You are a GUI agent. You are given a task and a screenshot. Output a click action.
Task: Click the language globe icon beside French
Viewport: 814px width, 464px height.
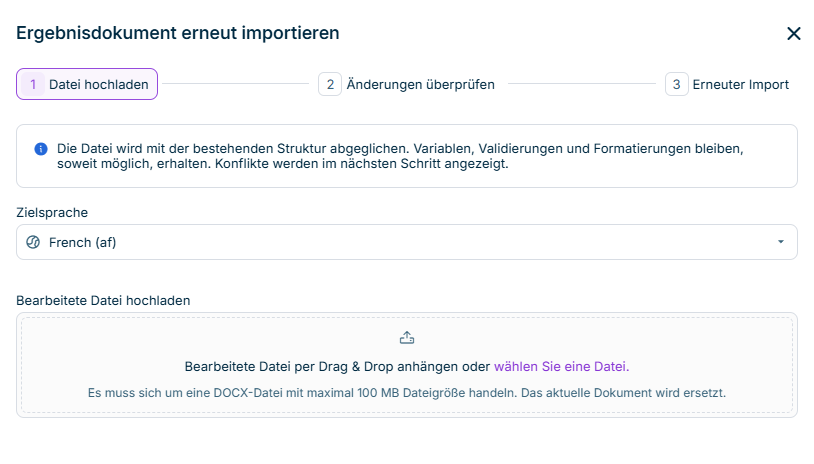(33, 242)
